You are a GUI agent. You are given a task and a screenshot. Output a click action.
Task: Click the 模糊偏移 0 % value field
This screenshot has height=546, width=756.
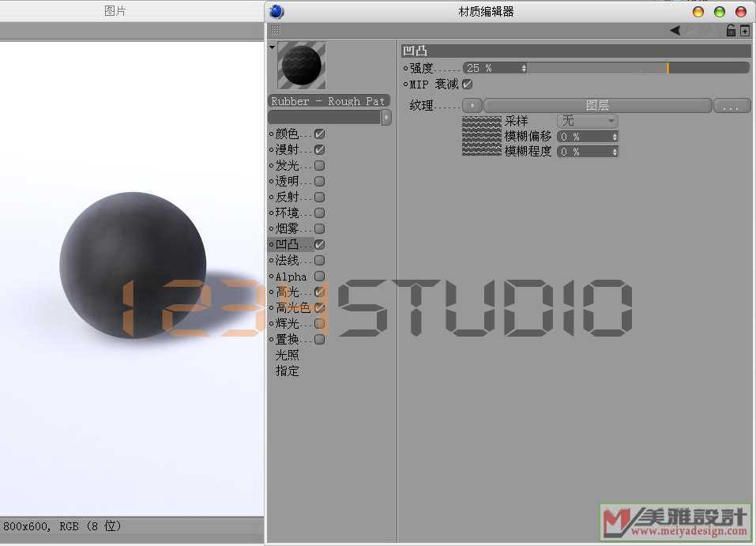pos(584,137)
